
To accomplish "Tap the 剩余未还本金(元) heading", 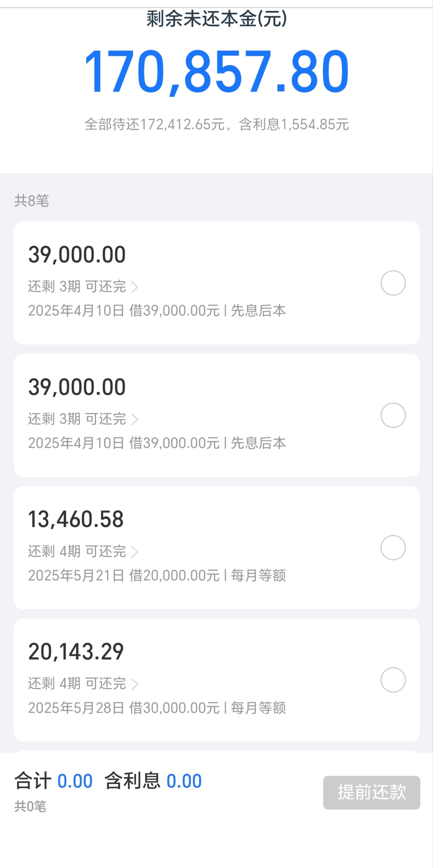I will pos(216,19).
